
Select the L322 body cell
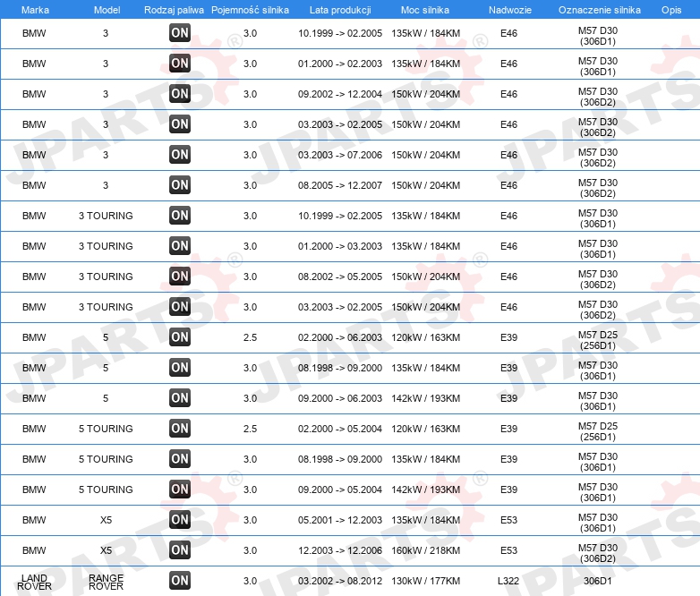click(508, 581)
